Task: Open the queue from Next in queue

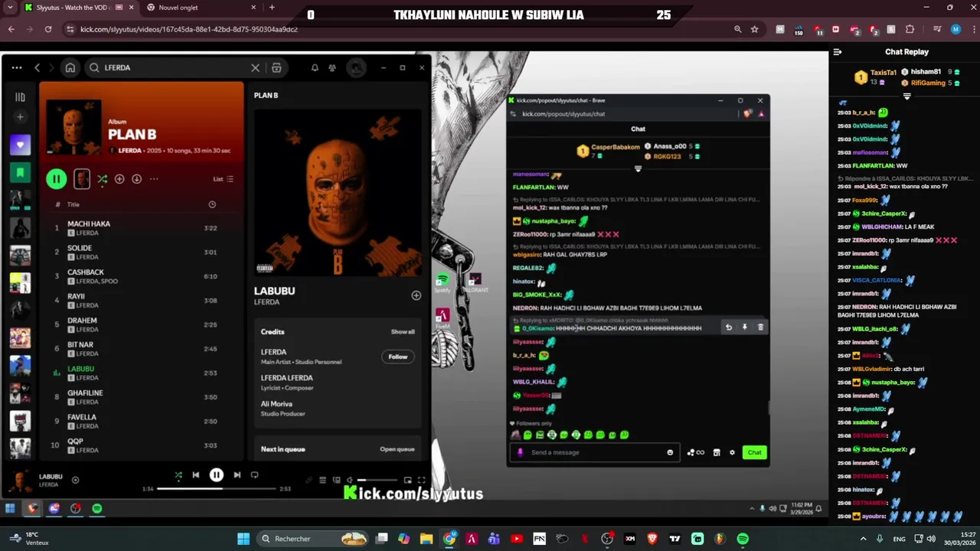Action: click(x=397, y=449)
